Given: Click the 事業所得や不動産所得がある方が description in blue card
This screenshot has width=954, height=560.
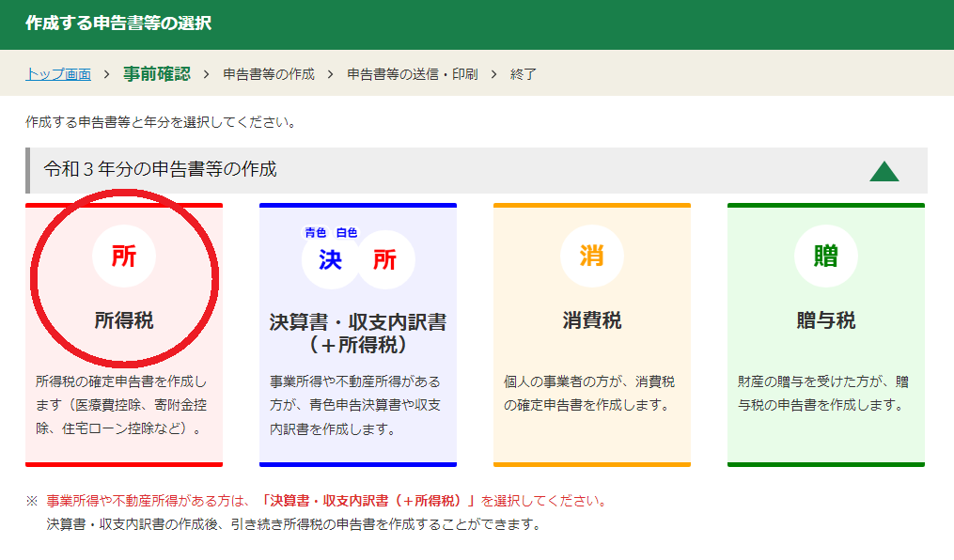Looking at the screenshot, I should [355, 405].
